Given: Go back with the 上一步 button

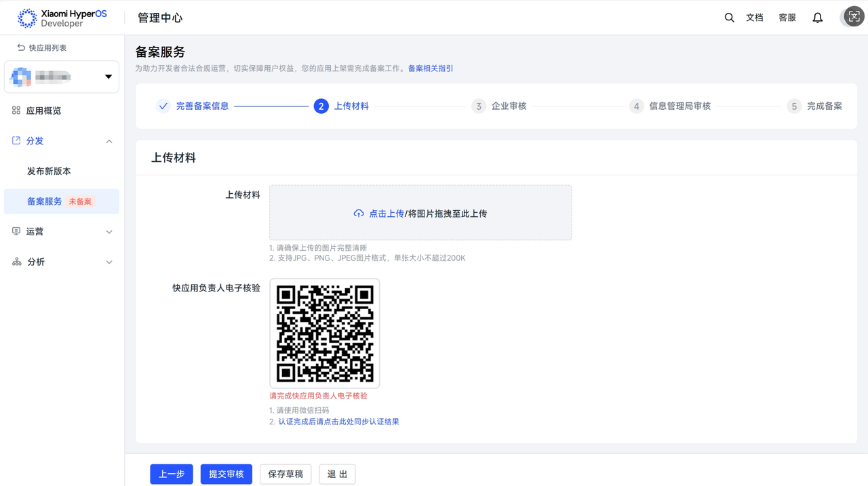Looking at the screenshot, I should pyautogui.click(x=172, y=474).
